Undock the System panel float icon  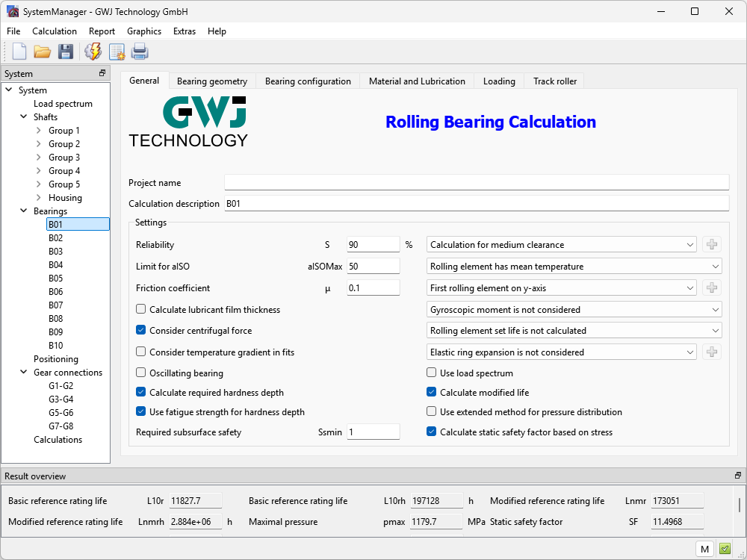[102, 73]
